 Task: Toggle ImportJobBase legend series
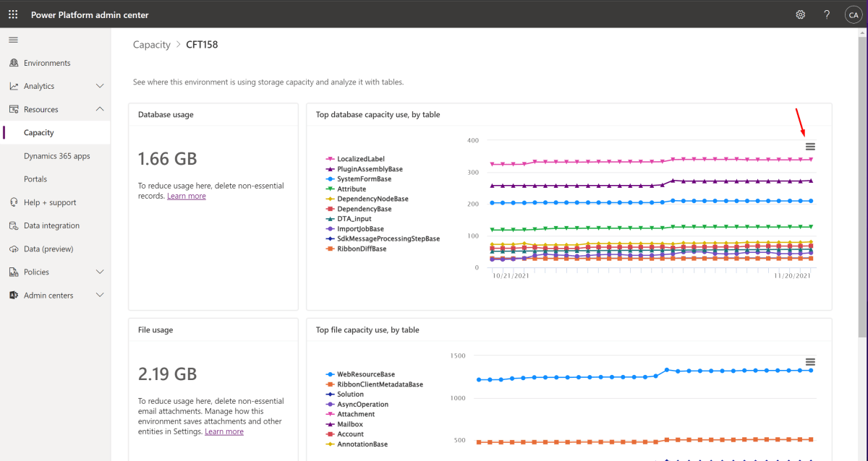pos(354,229)
